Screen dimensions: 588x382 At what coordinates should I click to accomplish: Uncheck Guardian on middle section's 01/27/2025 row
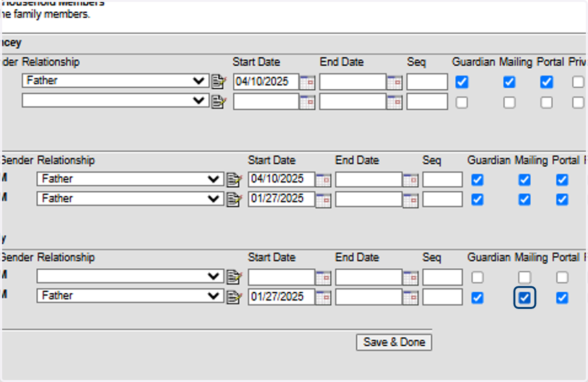coord(477,200)
